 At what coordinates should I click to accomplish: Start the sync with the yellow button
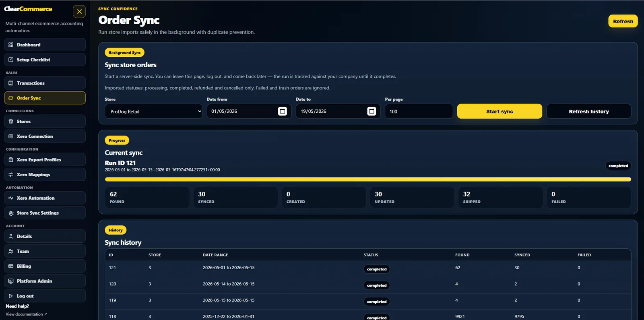pyautogui.click(x=500, y=111)
